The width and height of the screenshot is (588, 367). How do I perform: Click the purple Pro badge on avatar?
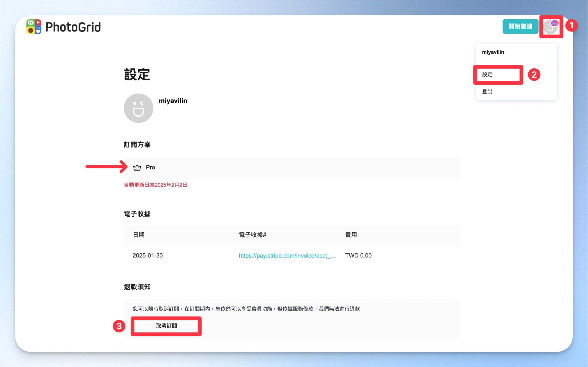[554, 23]
